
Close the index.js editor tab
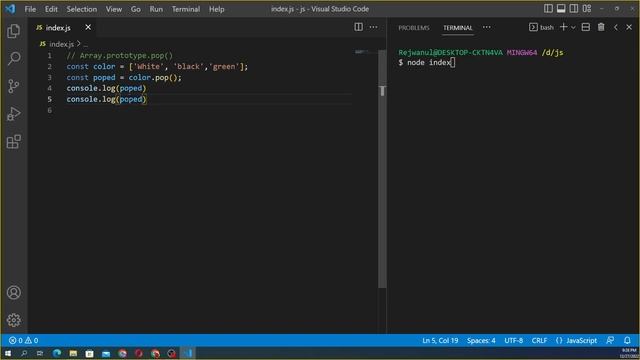88,27
